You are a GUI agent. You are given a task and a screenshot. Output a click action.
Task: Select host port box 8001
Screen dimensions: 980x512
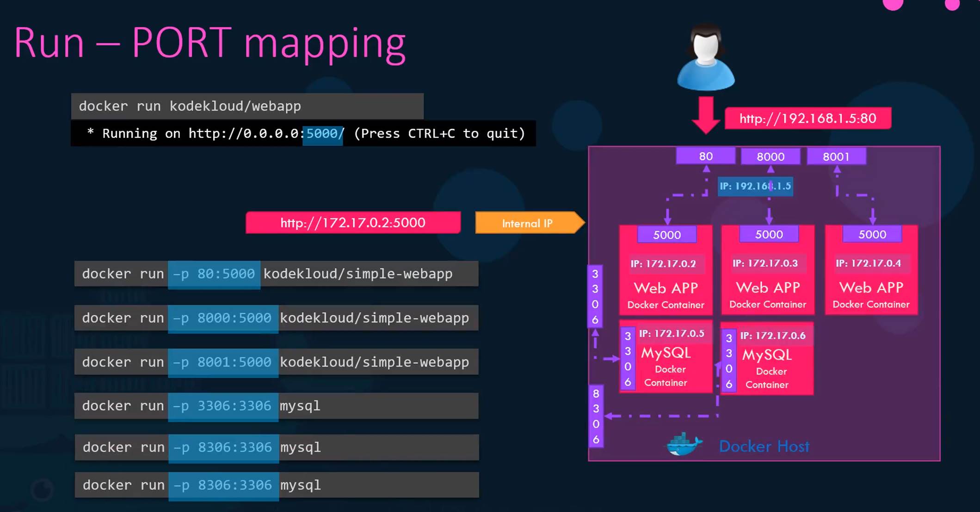pyautogui.click(x=836, y=156)
